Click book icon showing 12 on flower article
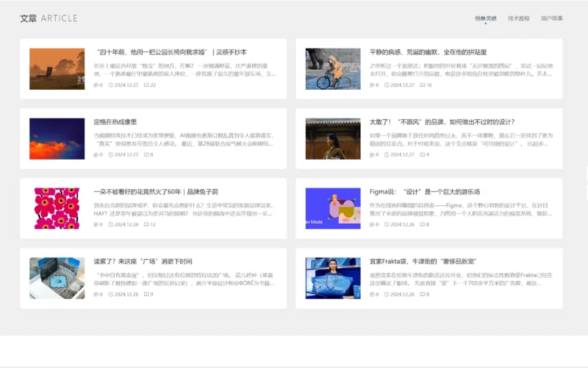The height and width of the screenshot is (368, 588). [146, 224]
